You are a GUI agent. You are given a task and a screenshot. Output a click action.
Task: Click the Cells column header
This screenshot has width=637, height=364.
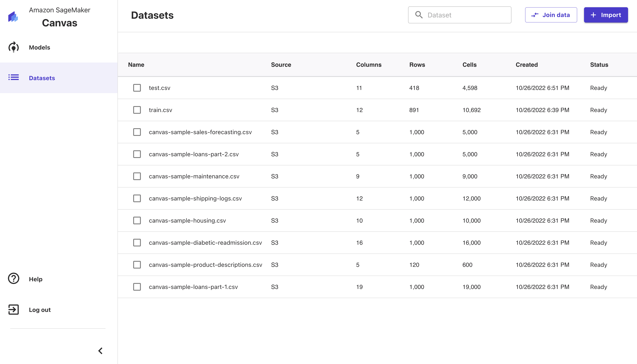pyautogui.click(x=469, y=65)
